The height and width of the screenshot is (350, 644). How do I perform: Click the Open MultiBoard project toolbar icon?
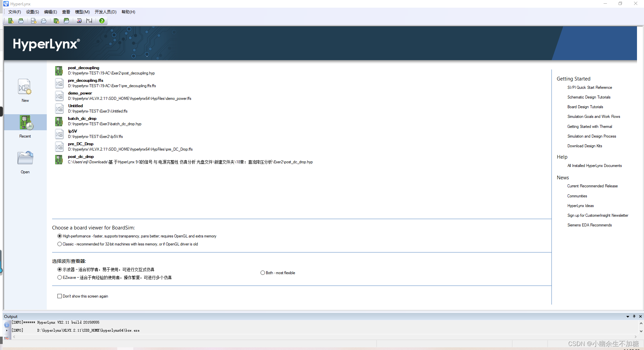pyautogui.click(x=66, y=21)
